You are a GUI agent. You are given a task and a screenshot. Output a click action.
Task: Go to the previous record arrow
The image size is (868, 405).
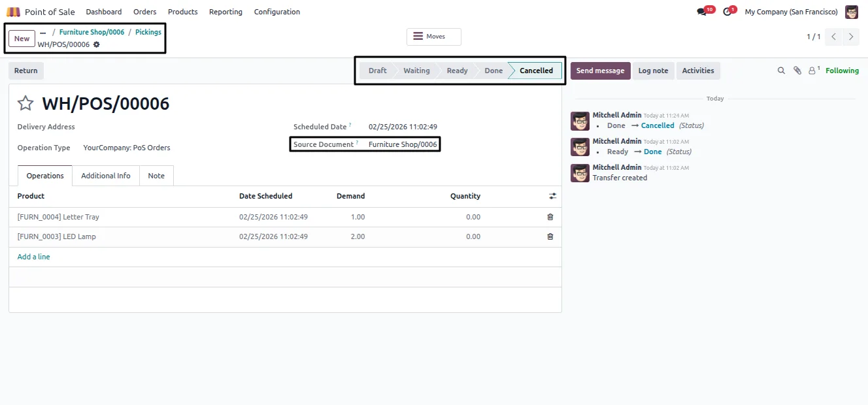[x=833, y=37]
